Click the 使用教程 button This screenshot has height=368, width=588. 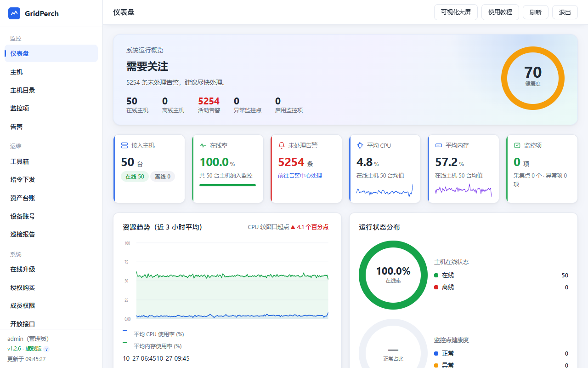coord(500,12)
